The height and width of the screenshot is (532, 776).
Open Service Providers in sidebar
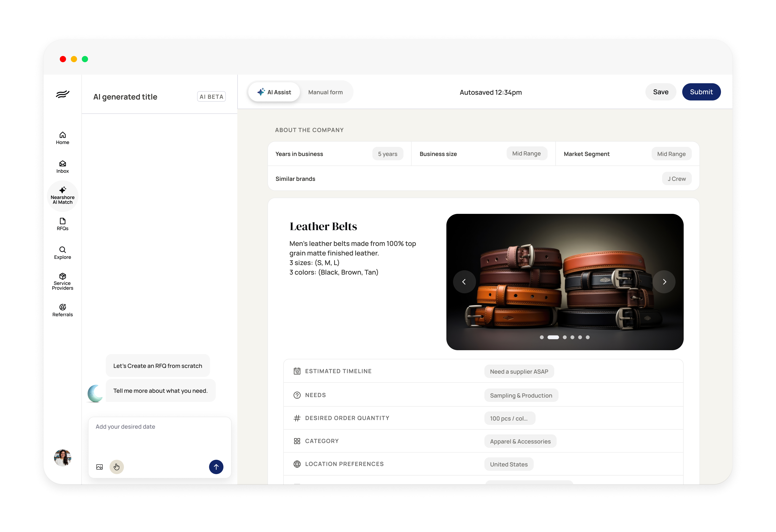point(62,281)
